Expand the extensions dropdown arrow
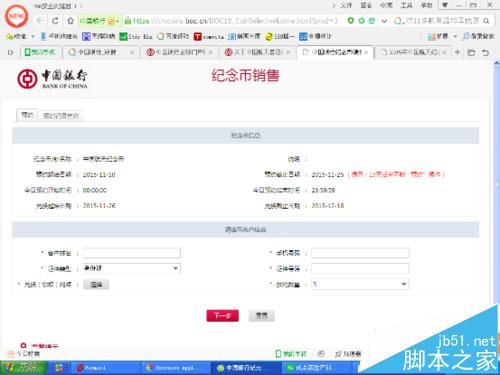 click(x=455, y=36)
